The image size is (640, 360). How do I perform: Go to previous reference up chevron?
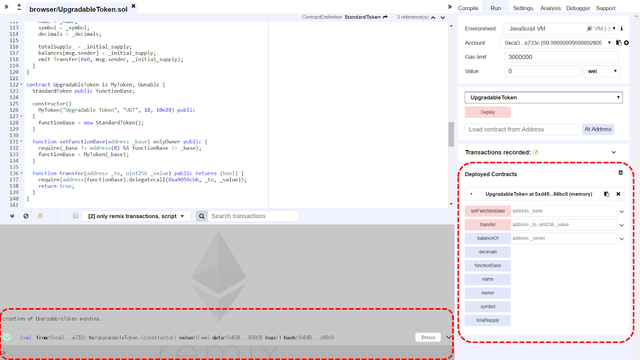(433, 18)
